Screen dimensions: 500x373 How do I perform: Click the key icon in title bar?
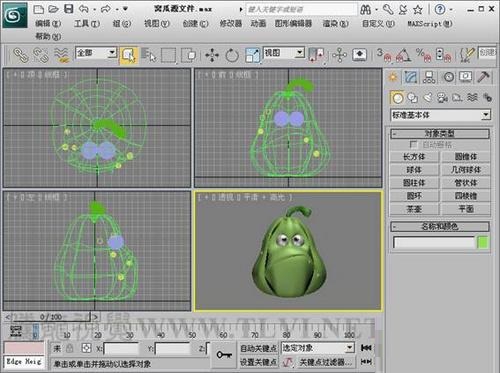(388, 9)
